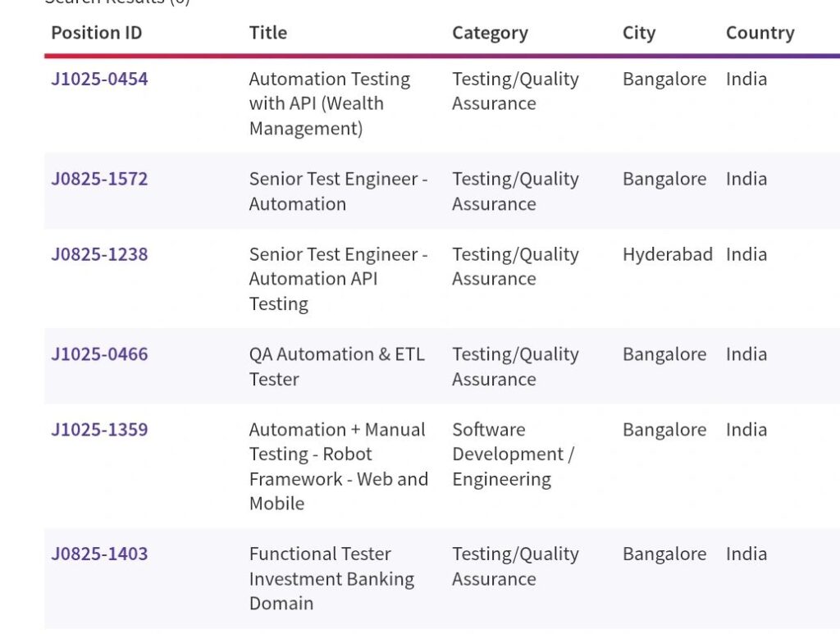This screenshot has width=840, height=634.
Task: Open job link J0825-1572
Action: point(99,179)
